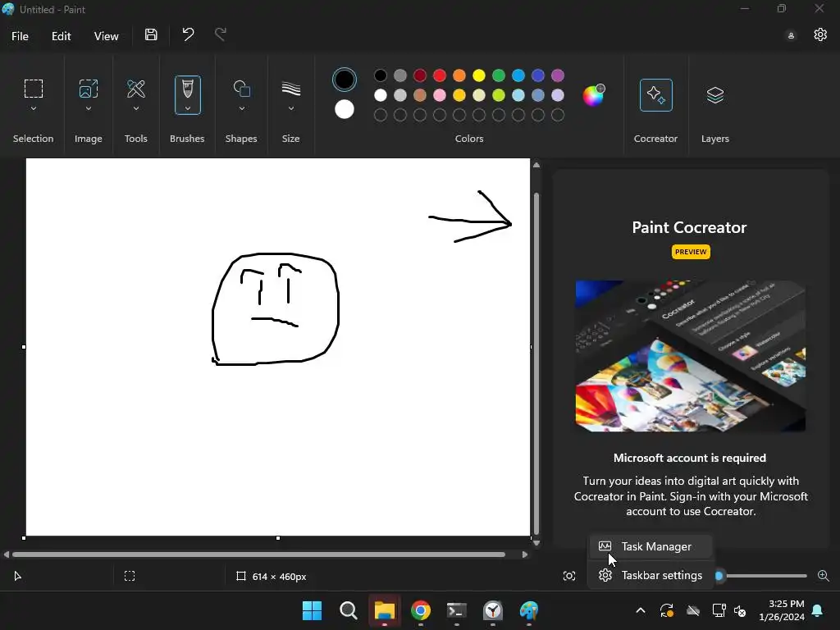Open the File menu
The image size is (840, 630).
(x=20, y=36)
